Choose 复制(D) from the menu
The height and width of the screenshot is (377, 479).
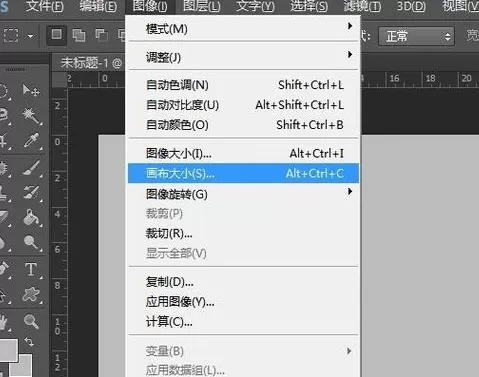(x=243, y=282)
